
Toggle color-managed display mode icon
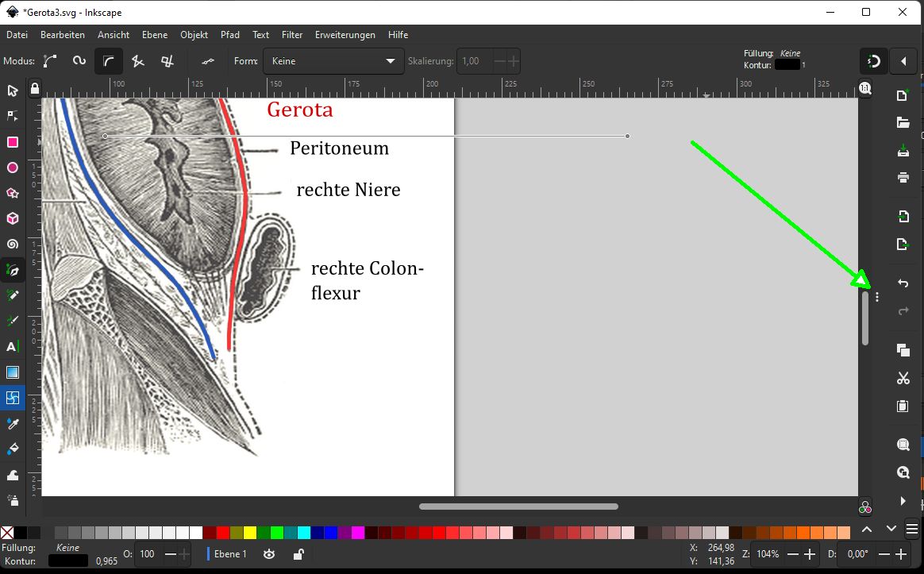[864, 507]
